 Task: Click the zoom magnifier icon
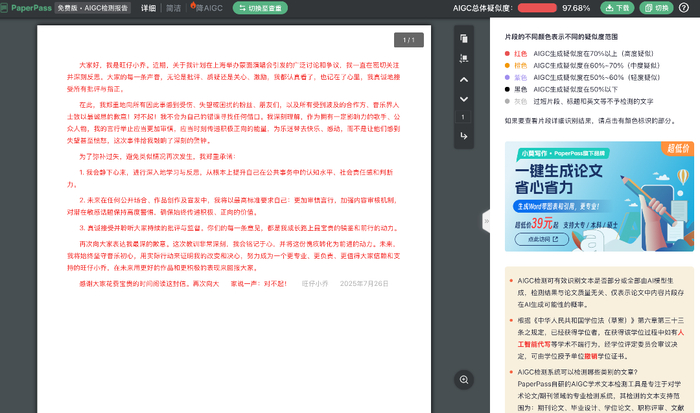[464, 380]
